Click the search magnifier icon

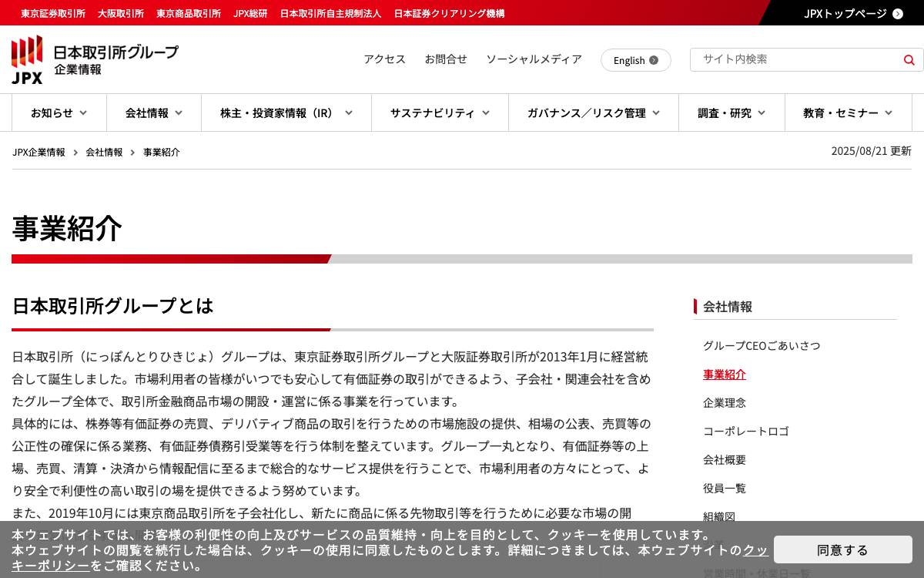tap(909, 60)
